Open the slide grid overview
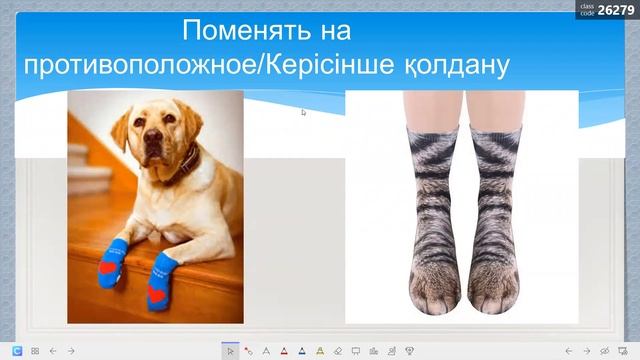Screen dimensions: 640x360 (x=35, y=351)
